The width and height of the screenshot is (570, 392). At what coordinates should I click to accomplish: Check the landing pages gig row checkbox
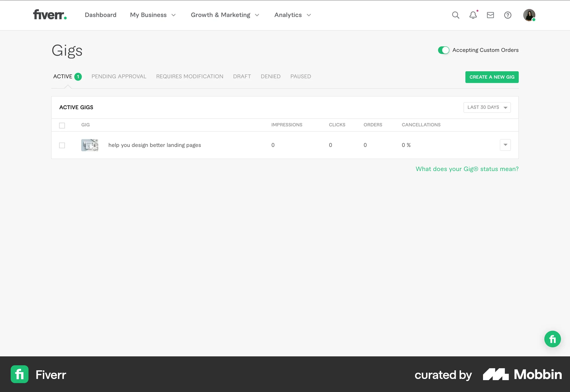click(62, 145)
